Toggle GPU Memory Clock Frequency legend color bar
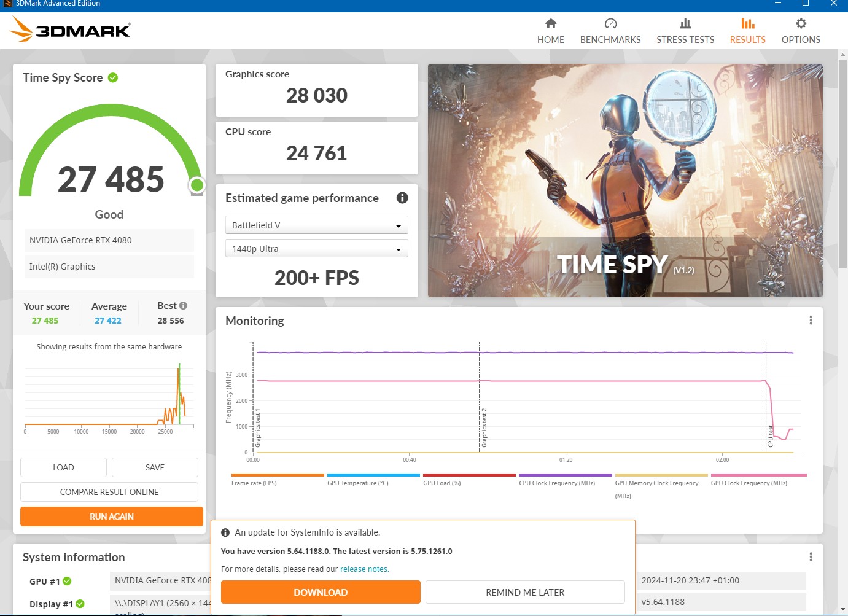Screen dimensions: 848x616 (x=661, y=475)
